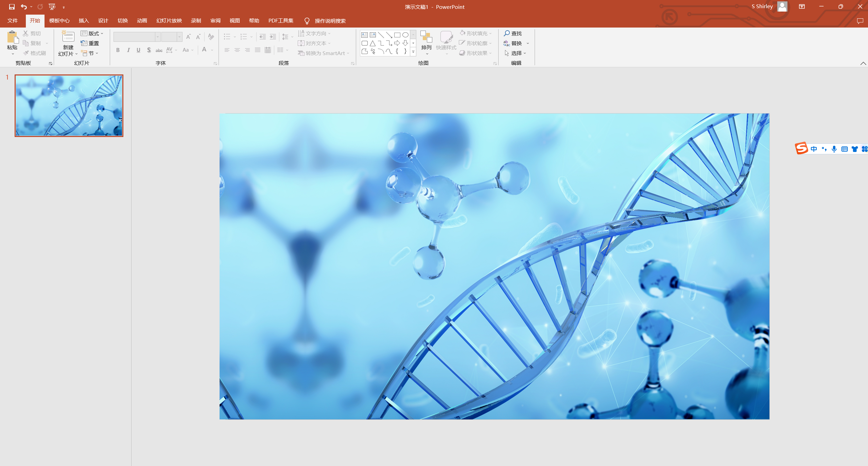Start slideshow from beginning via quick access icon
Screen dimensions: 868x466
tap(52, 6)
